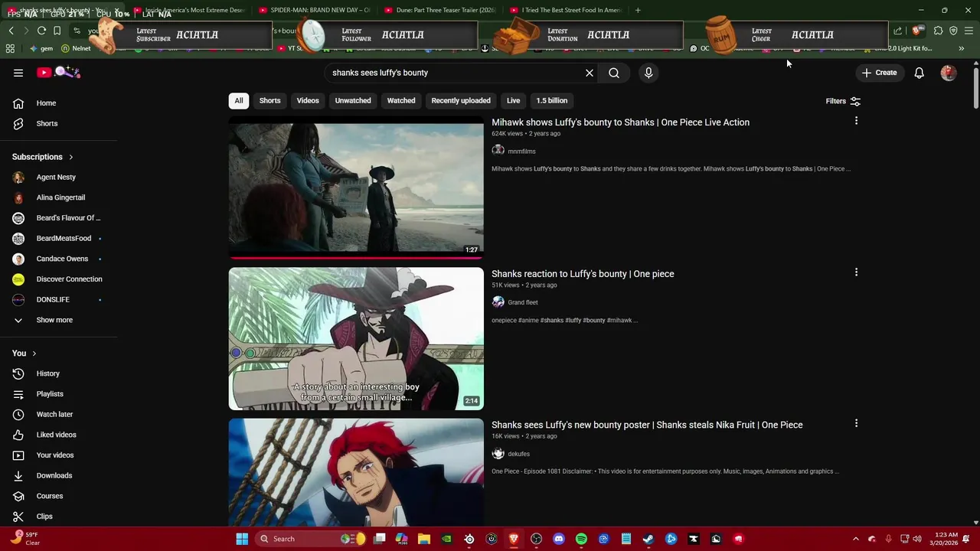Open a new browser tab with the plus

coord(638,10)
